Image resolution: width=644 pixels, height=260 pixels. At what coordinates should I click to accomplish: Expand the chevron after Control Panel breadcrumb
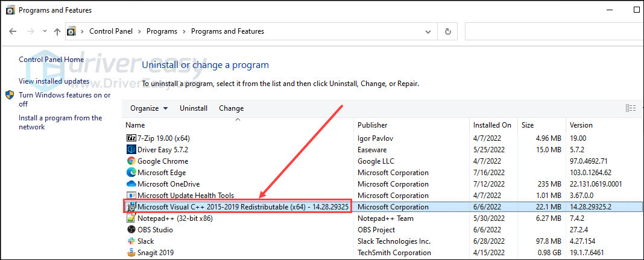point(140,31)
